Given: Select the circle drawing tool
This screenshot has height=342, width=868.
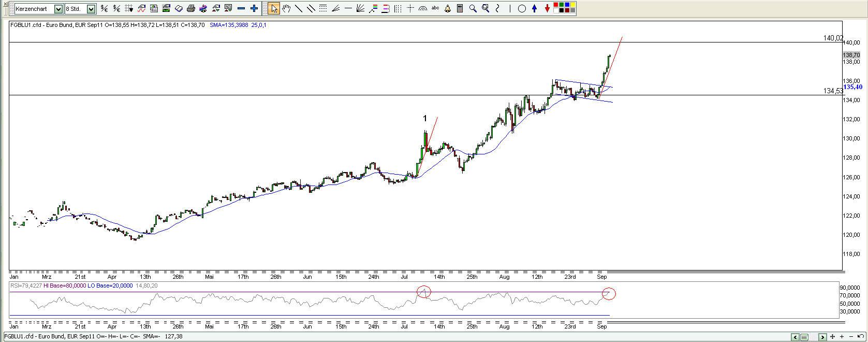Looking at the screenshot, I should tap(522, 8).
